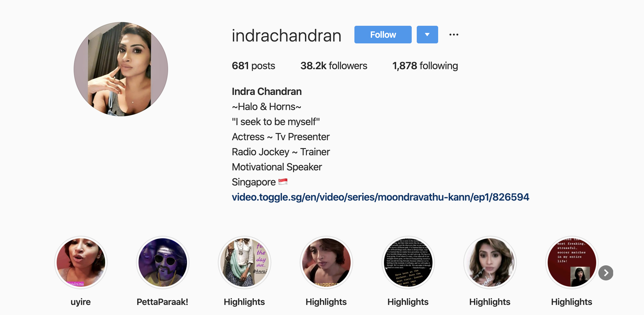
Task: Open highlight with 'the day shot' text
Action: point(245,262)
